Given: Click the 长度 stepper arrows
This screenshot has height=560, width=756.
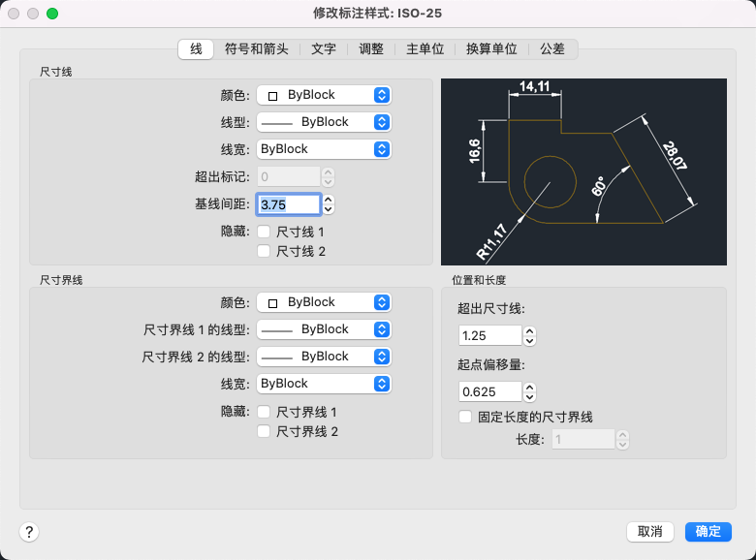Looking at the screenshot, I should click(623, 440).
